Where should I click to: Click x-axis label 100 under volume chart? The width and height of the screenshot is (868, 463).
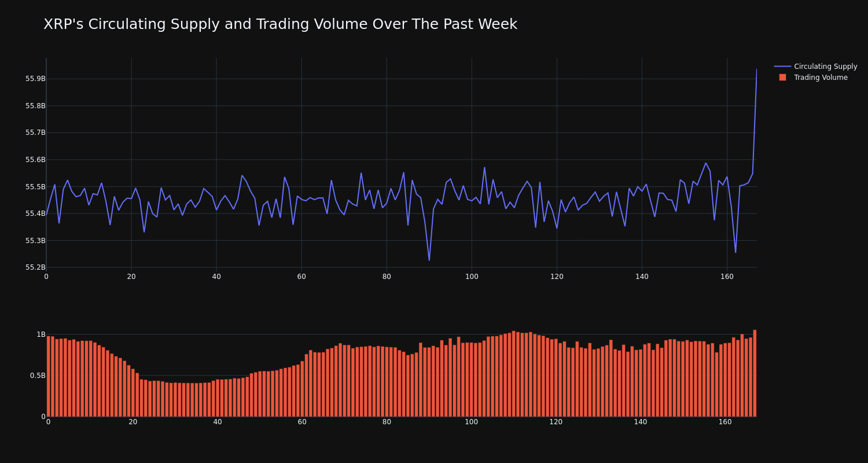click(472, 422)
